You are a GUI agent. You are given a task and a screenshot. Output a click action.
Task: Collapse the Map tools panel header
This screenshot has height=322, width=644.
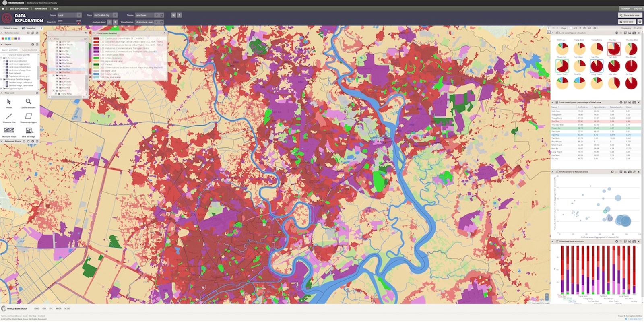point(2,93)
